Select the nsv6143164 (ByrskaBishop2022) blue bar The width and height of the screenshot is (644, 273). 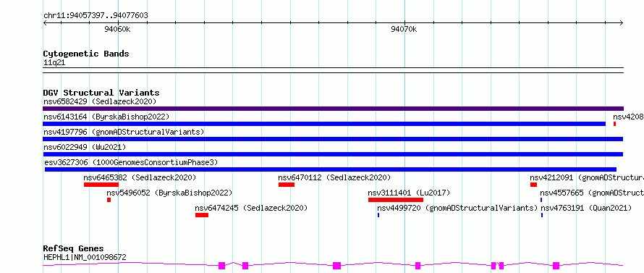[324, 124]
